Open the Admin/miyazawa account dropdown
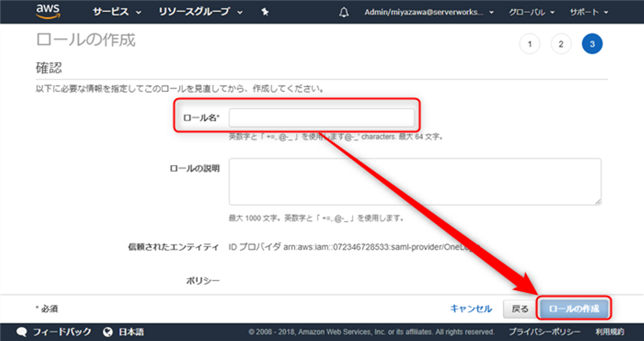The image size is (644, 341). tap(429, 13)
